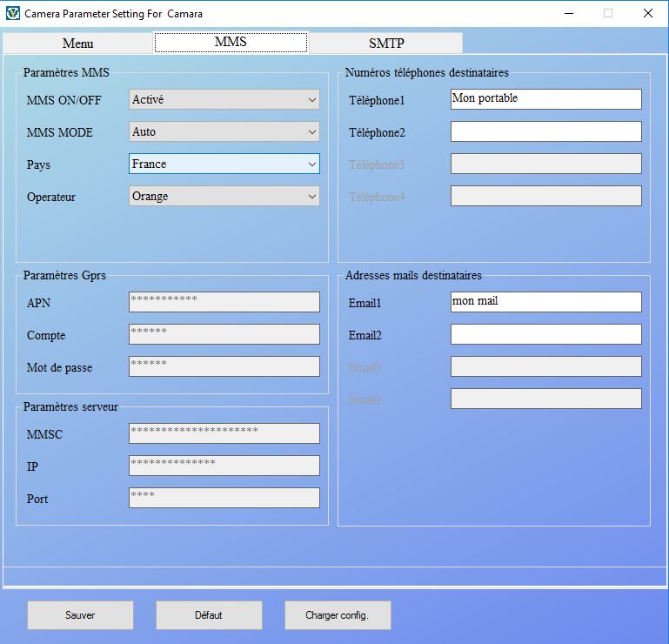Click the Mot de passe field
Screen dimensions: 669x644
pos(224,366)
